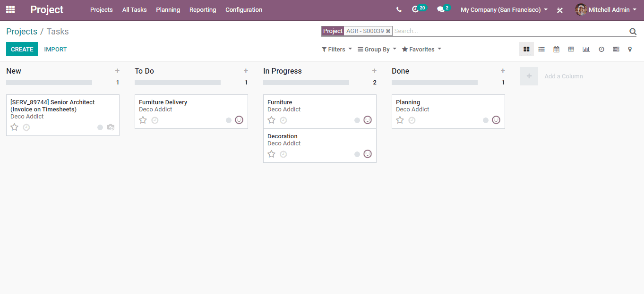This screenshot has height=294, width=644.
Task: Toggle kanban state dot on Senior Architect
Action: tap(100, 127)
